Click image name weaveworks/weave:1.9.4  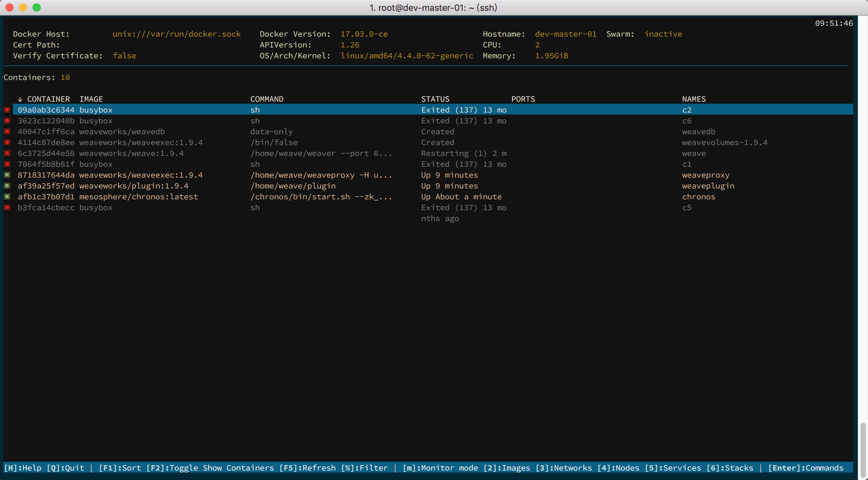point(132,153)
